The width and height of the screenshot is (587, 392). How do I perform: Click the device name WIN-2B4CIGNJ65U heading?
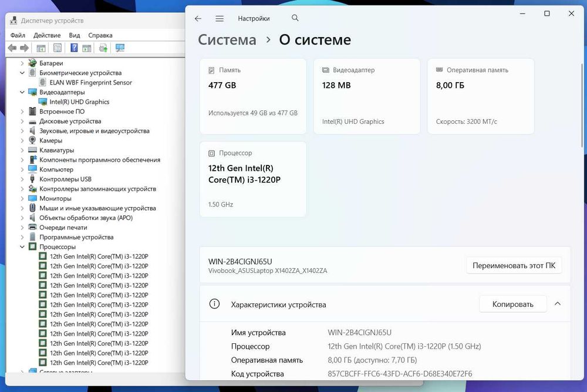pos(240,261)
